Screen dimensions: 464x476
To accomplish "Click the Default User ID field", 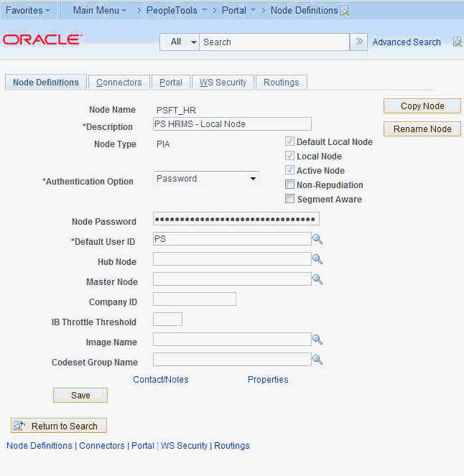I will pos(232,239).
